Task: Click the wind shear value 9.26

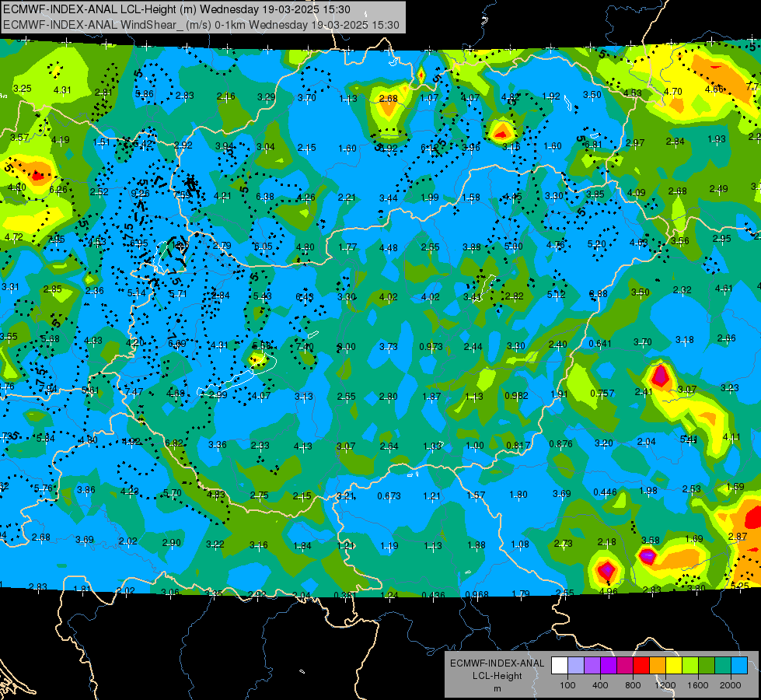Action: click(x=140, y=194)
